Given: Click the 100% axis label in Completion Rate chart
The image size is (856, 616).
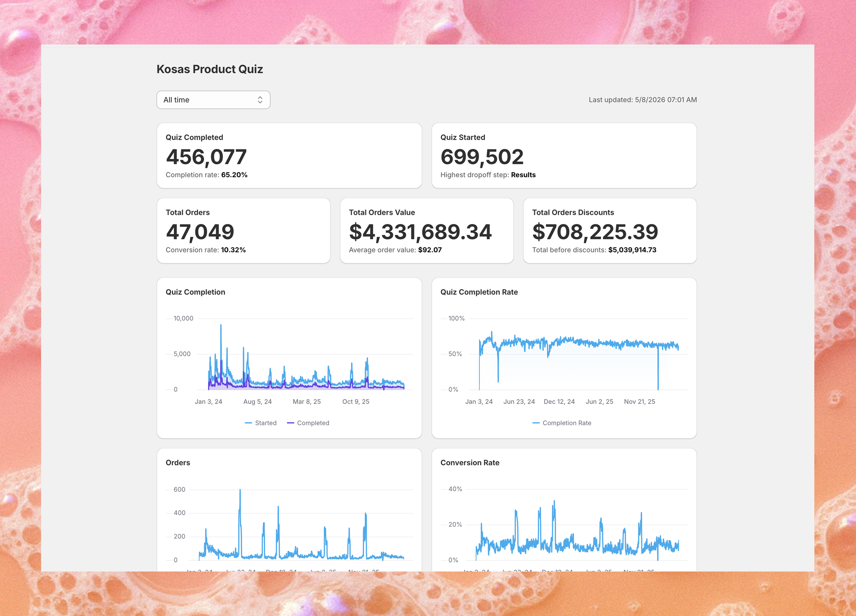Looking at the screenshot, I should 456,318.
